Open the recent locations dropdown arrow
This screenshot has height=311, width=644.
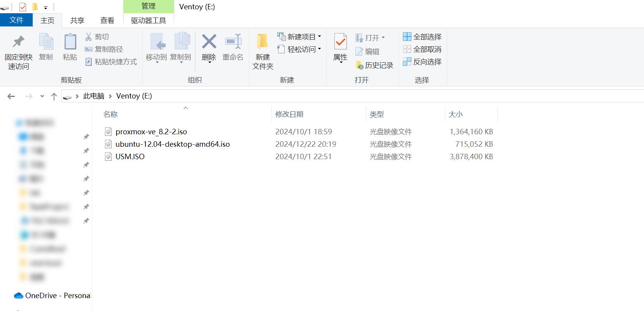pos(42,96)
